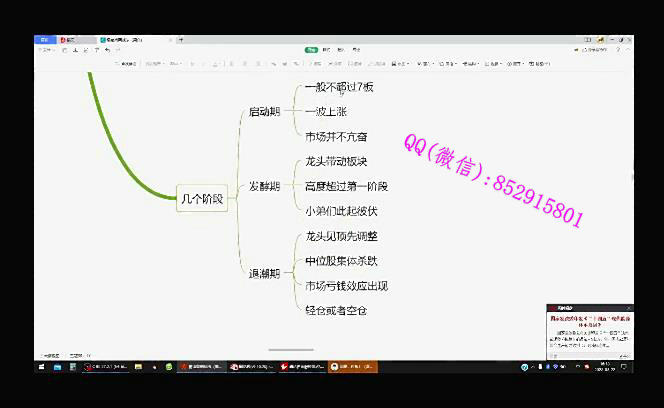Select the 几个阶段 central node
This screenshot has width=664, height=408.
[x=203, y=199]
